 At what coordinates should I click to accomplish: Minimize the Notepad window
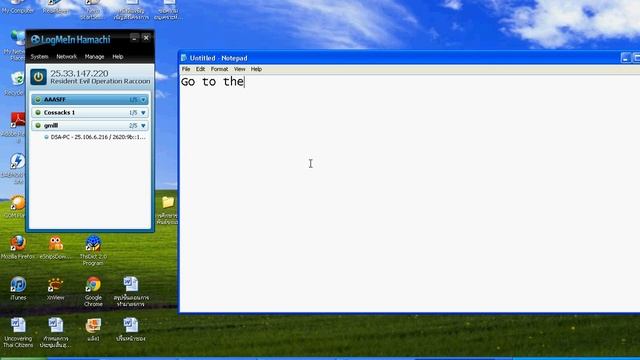tap(625, 58)
